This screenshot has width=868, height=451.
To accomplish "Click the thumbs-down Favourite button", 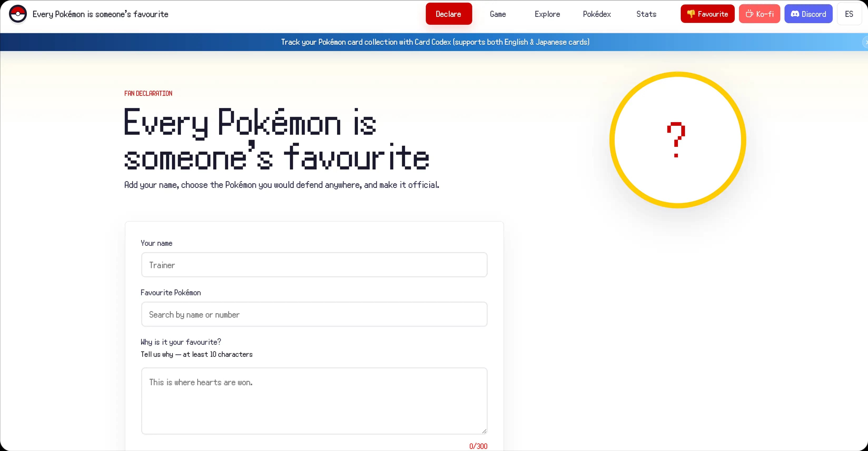I will point(707,14).
